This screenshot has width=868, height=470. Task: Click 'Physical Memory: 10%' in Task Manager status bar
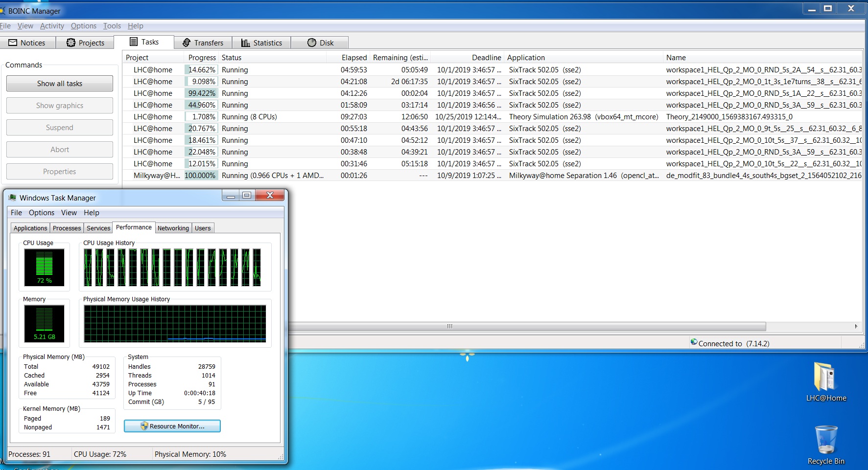pyautogui.click(x=190, y=454)
